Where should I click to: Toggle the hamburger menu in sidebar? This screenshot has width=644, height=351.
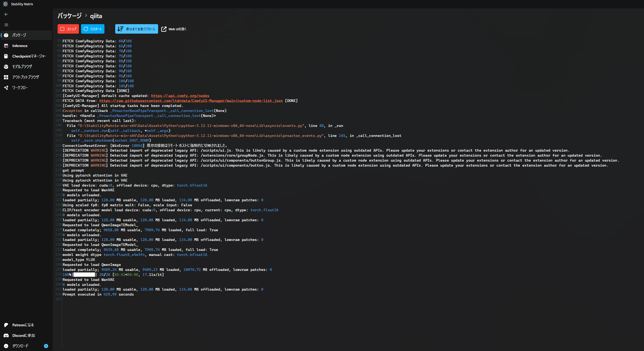click(6, 25)
